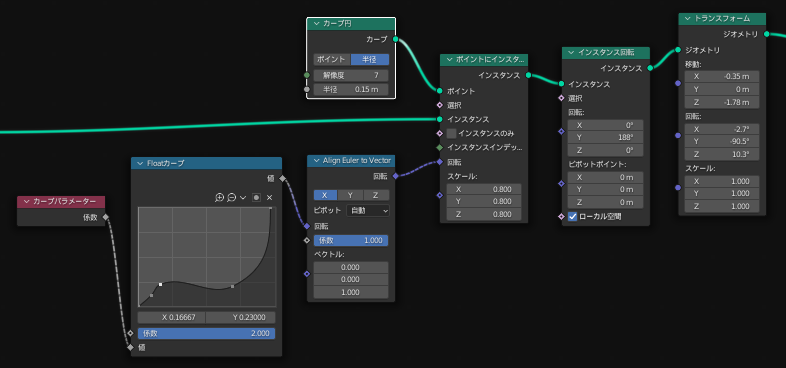This screenshot has width=786, height=368.
Task: Select Y axis in Align Euler to Vector
Action: 350,195
